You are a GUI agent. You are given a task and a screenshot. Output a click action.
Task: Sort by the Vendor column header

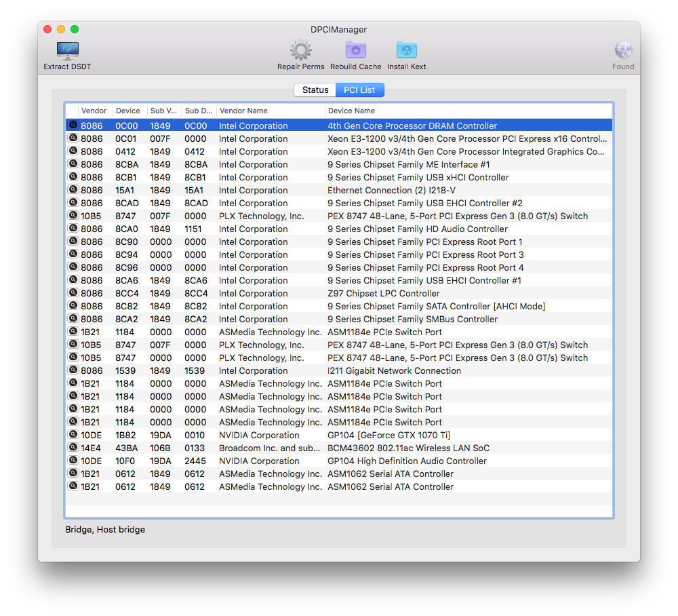(94, 111)
